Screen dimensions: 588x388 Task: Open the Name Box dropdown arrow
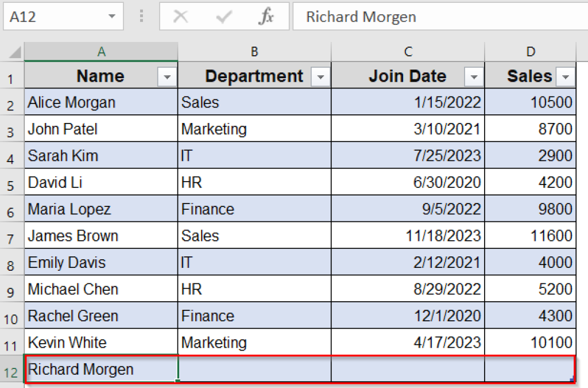[113, 17]
